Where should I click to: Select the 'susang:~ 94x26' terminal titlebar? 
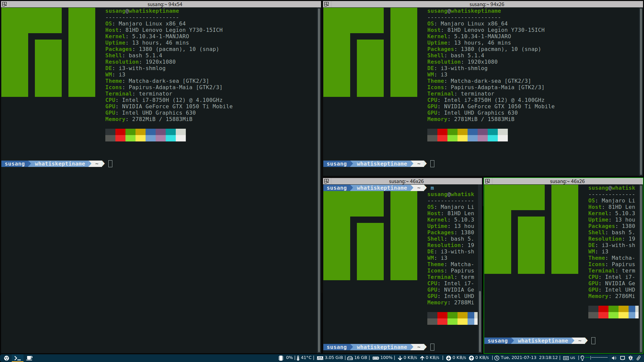click(487, 4)
